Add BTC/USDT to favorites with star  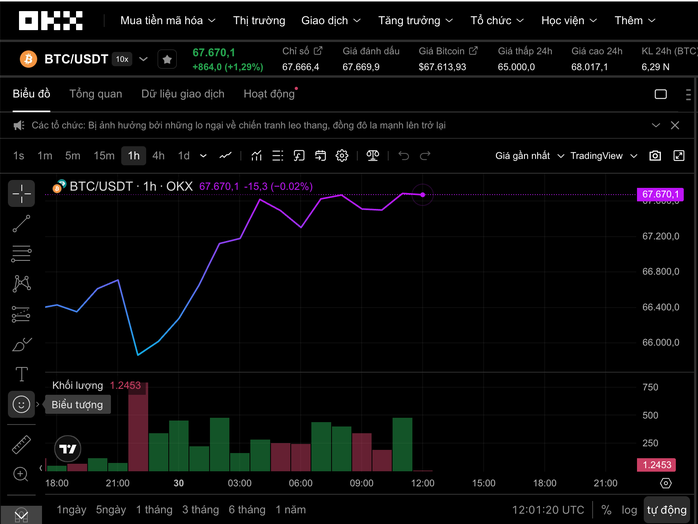[167, 60]
